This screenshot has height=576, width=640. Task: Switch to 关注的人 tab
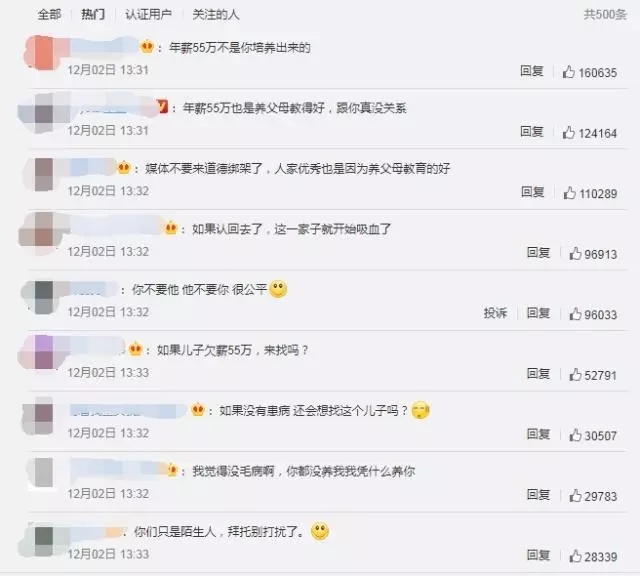pos(216,14)
